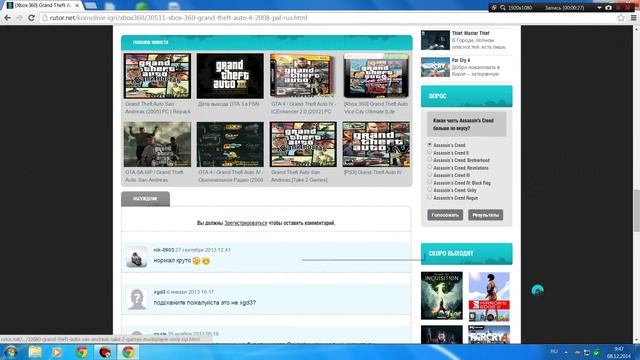Open GTA 4 original radio thumbnail
The height and width of the screenshot is (360, 640).
pos(230,144)
